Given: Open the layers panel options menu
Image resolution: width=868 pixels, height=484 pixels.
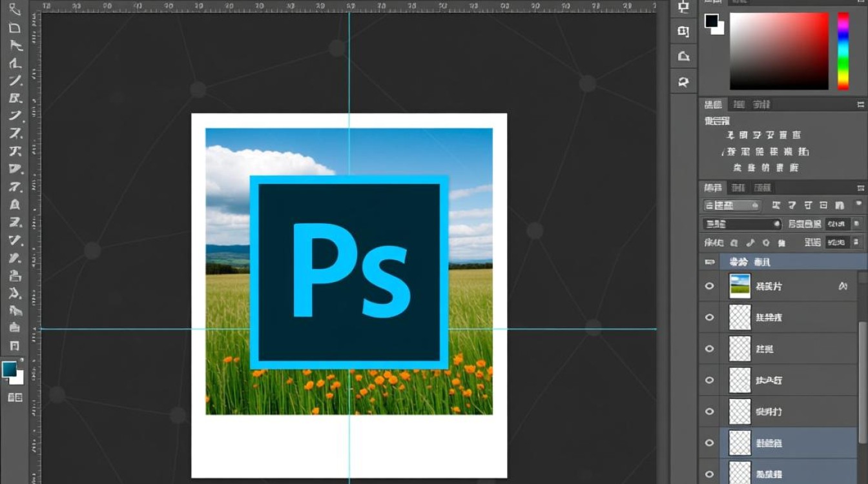Looking at the screenshot, I should point(860,188).
